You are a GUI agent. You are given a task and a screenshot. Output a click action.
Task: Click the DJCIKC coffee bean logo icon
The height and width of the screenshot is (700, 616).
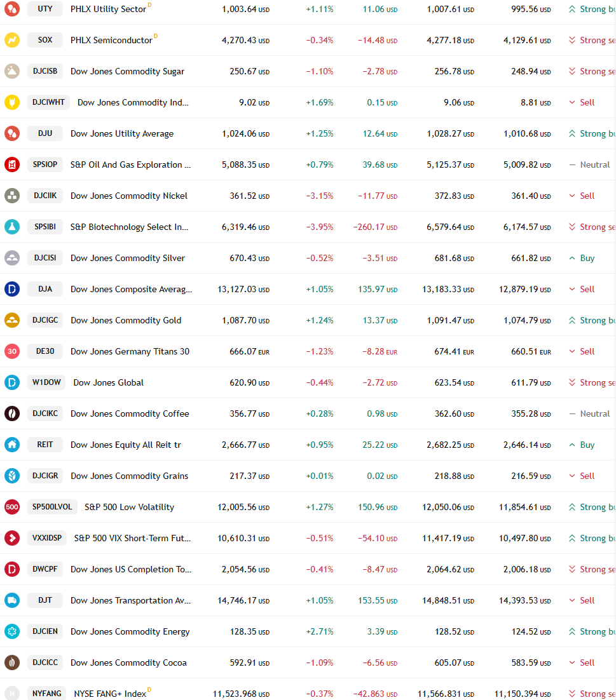point(12,414)
